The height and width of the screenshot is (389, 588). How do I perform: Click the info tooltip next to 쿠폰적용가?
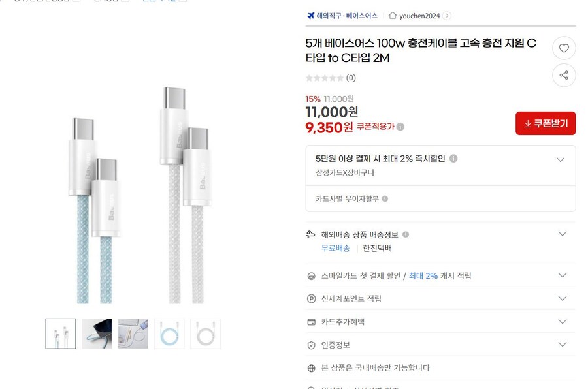(400, 127)
